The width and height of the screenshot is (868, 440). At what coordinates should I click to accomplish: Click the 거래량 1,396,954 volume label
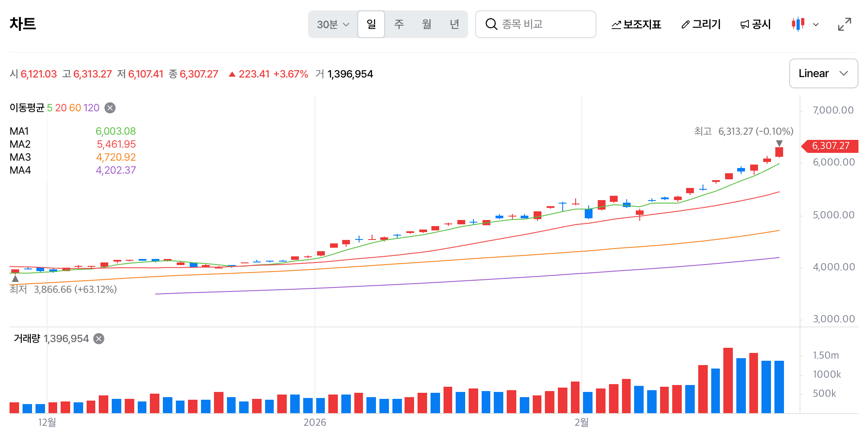point(51,339)
